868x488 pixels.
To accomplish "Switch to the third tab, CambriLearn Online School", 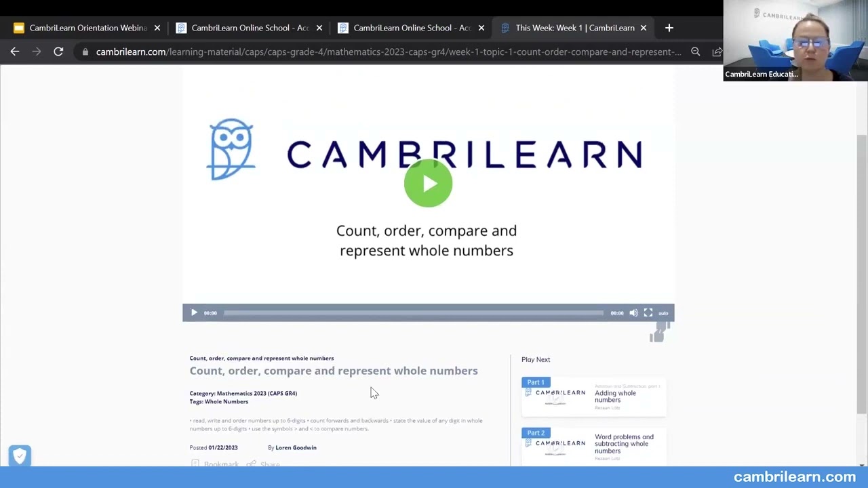I will [x=412, y=28].
